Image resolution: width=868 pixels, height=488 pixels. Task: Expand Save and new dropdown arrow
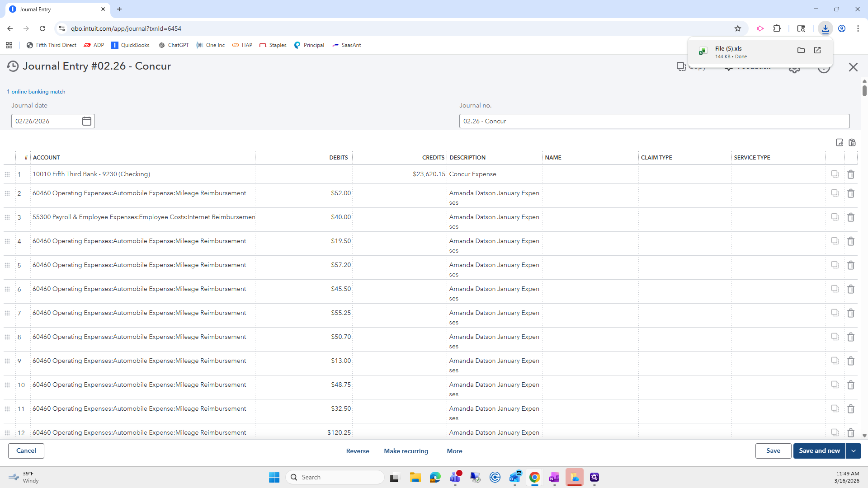click(854, 451)
